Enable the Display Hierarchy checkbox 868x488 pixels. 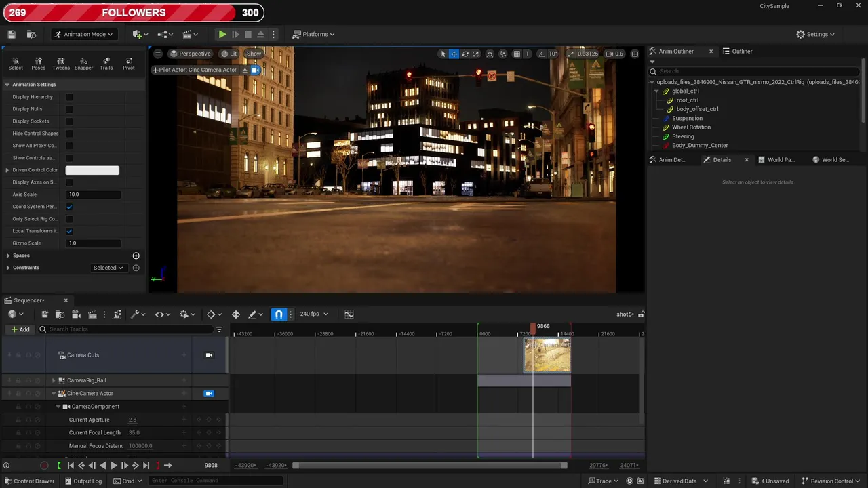click(69, 97)
